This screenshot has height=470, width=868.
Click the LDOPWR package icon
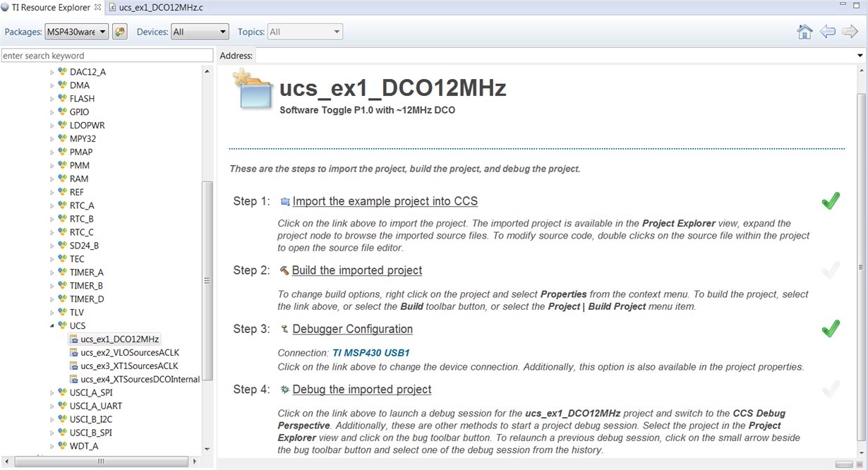pyautogui.click(x=63, y=125)
